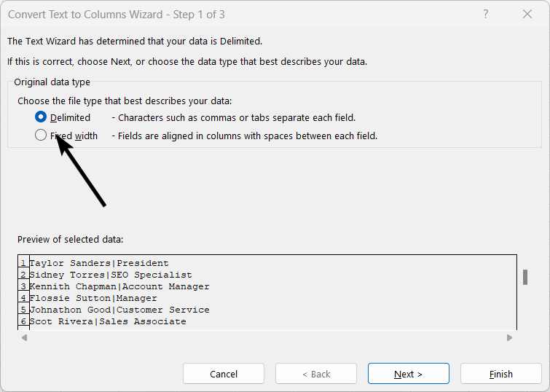Click Next to continue the wizard
Screen dimensions: 550x392
click(409, 374)
